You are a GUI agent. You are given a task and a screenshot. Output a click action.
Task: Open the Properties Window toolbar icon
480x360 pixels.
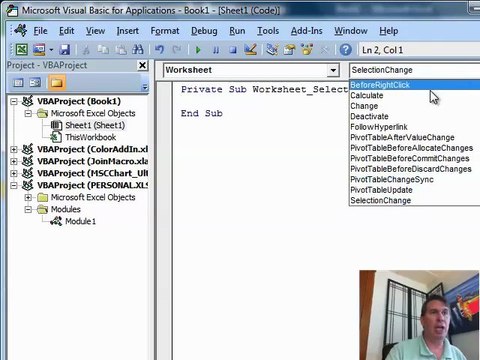289,50
